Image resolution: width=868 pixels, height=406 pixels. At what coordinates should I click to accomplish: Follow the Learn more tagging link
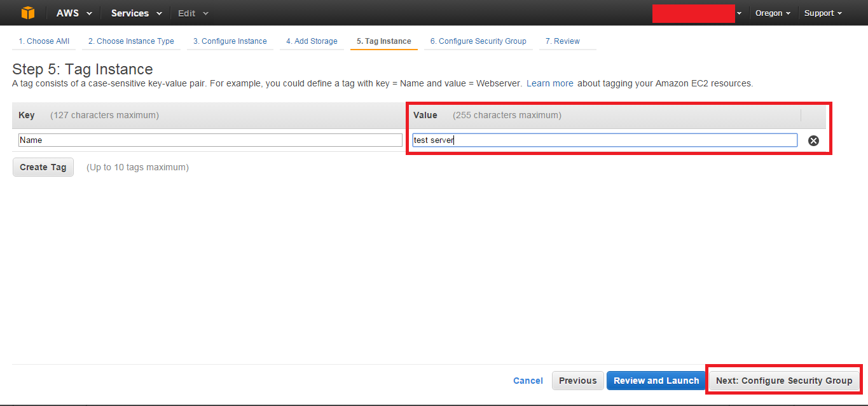pyautogui.click(x=550, y=83)
